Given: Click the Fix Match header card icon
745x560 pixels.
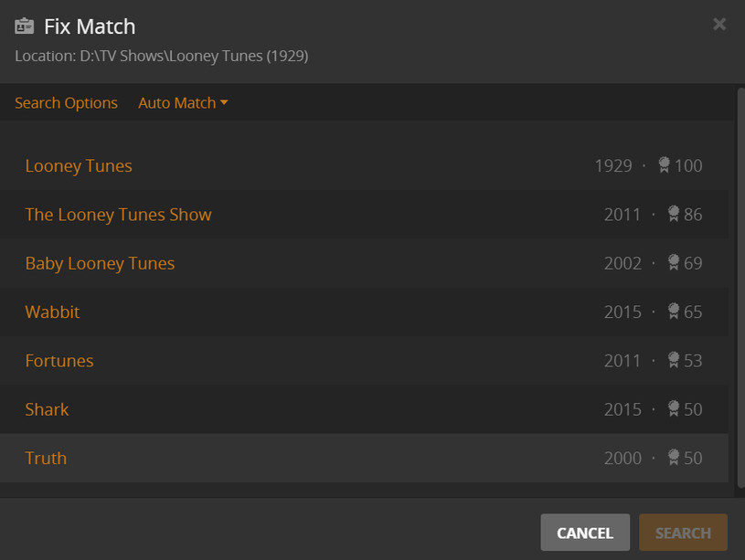Looking at the screenshot, I should coord(25,26).
